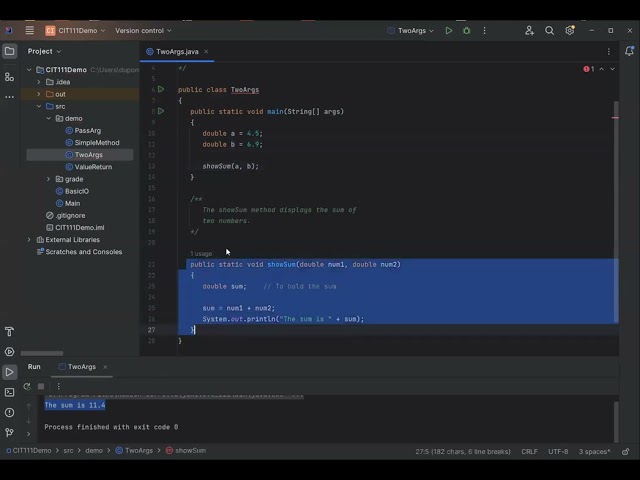The height and width of the screenshot is (480, 640).
Task: Select Scratches and Consoles node
Action: 80,252
